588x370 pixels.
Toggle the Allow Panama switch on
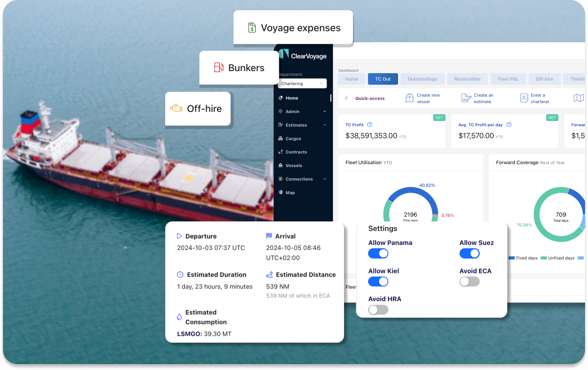(378, 253)
